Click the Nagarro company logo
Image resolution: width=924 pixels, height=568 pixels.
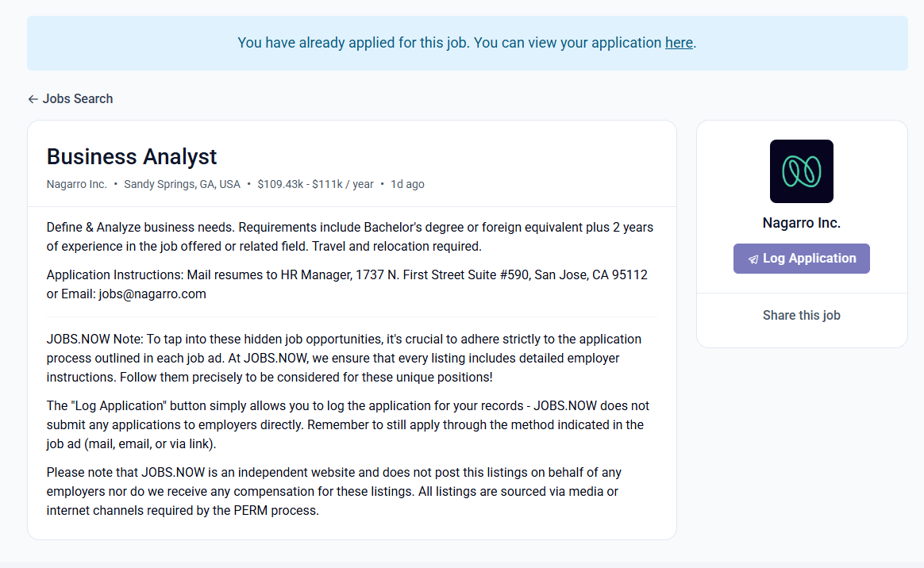[801, 171]
